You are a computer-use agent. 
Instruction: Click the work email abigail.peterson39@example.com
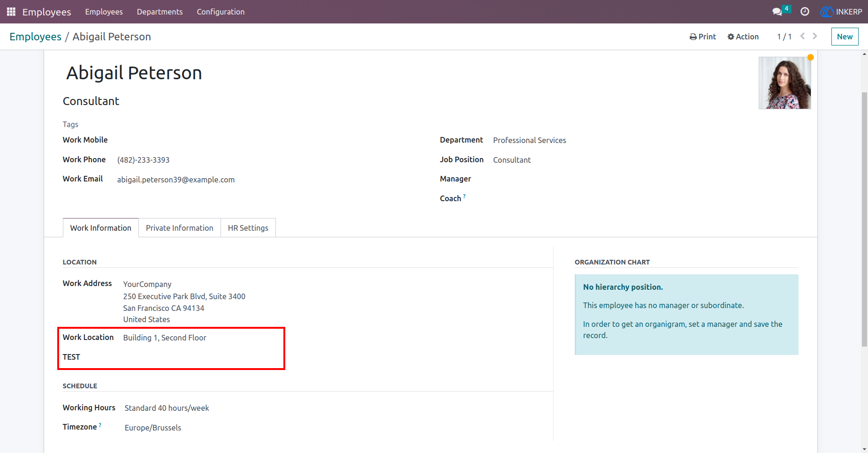click(x=176, y=180)
